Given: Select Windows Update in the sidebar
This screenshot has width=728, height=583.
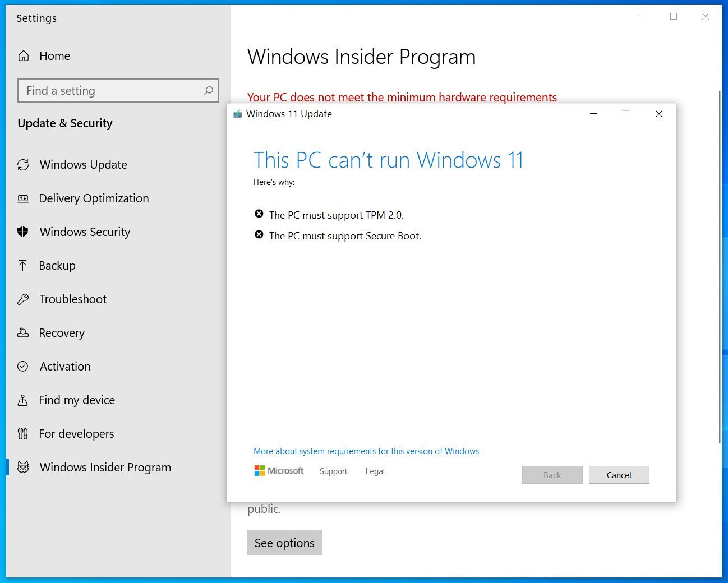Looking at the screenshot, I should [82, 164].
